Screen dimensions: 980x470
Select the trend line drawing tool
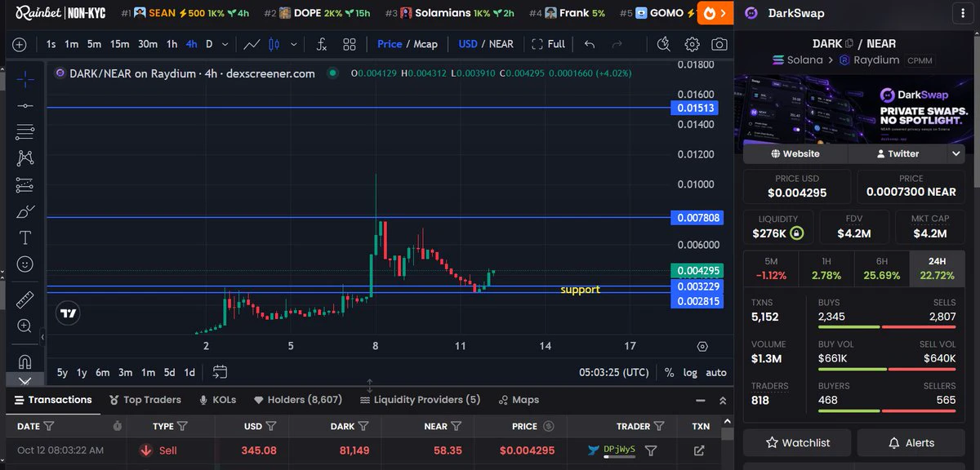[25, 105]
